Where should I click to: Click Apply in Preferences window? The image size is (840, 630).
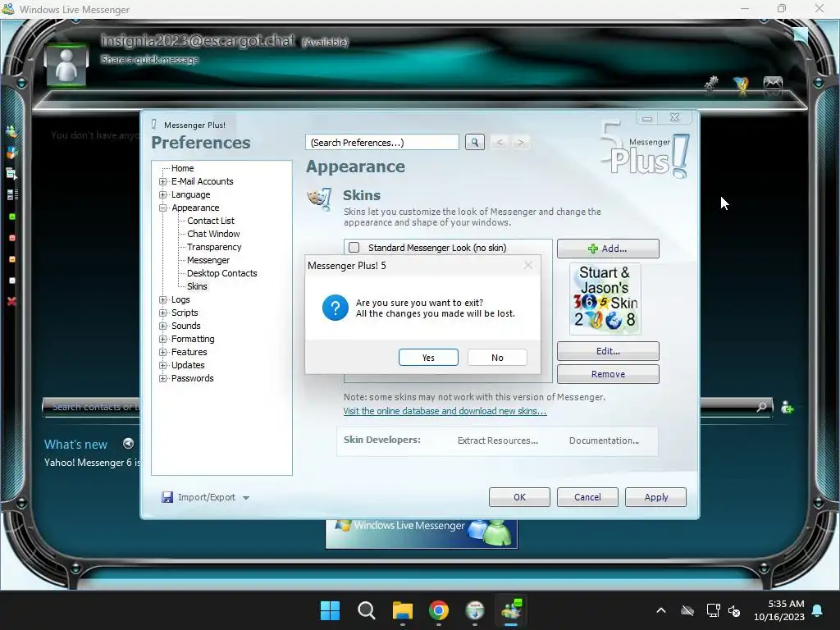(x=655, y=497)
